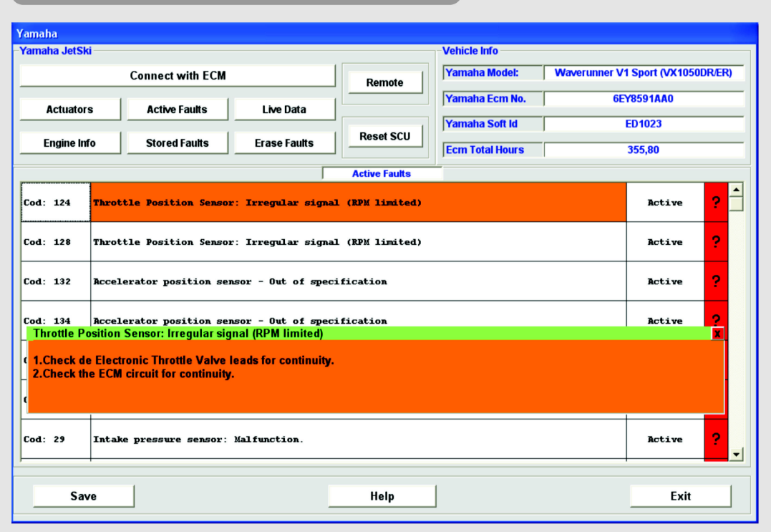Click the Cod 128 Throttle Position Sensor description
Image resolution: width=771 pixels, height=532 pixels.
pyautogui.click(x=359, y=241)
